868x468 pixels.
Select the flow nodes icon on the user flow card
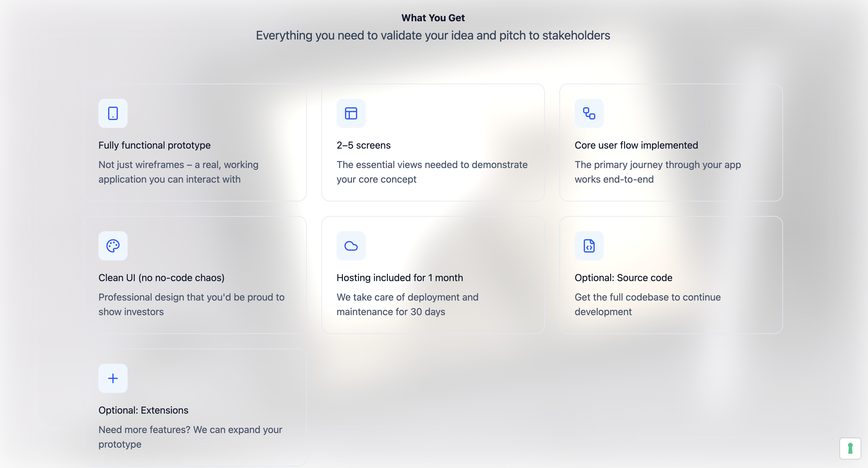[589, 113]
